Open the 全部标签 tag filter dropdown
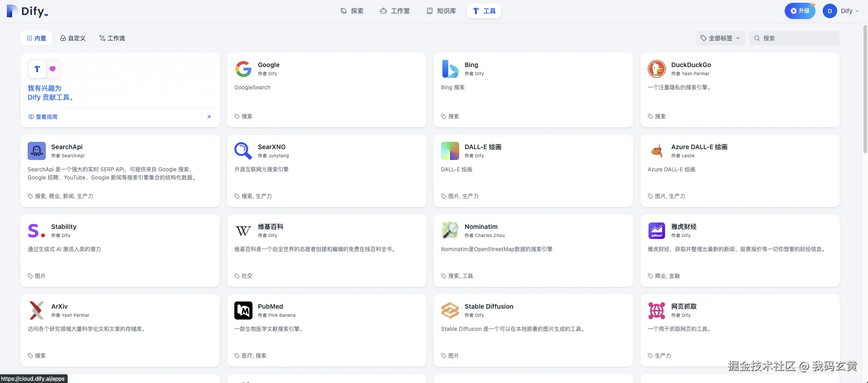 pyautogui.click(x=720, y=38)
